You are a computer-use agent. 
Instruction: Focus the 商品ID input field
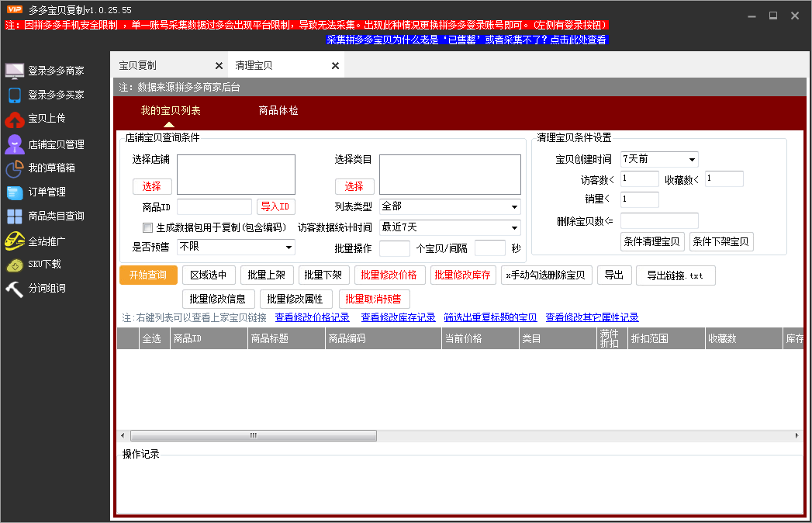[x=214, y=207]
